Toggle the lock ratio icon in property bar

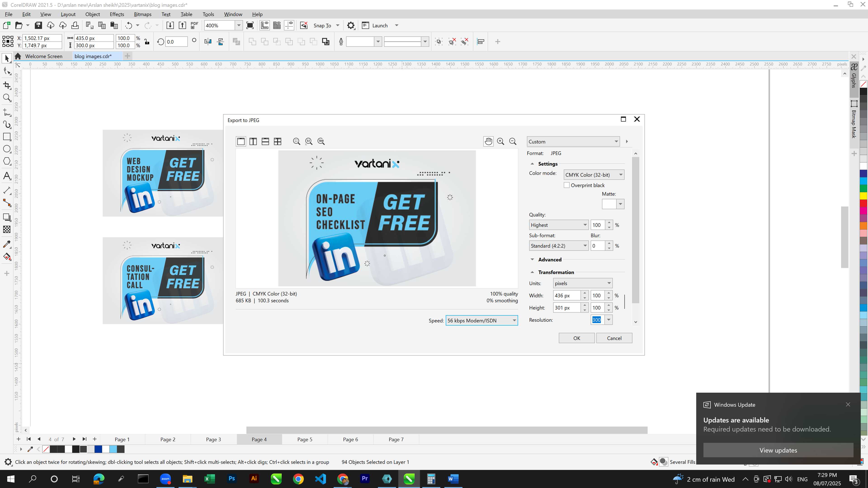point(147,42)
